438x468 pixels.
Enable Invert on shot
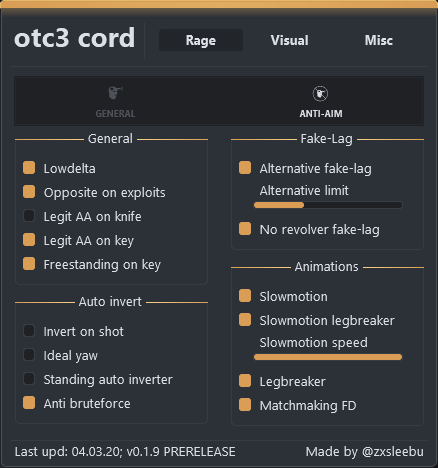29,331
